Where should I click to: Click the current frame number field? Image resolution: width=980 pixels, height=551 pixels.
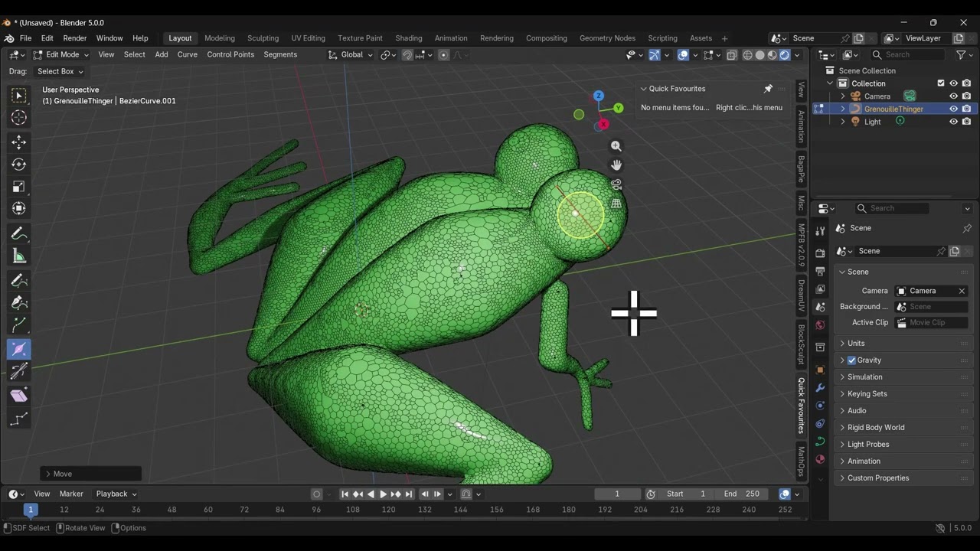tap(617, 494)
